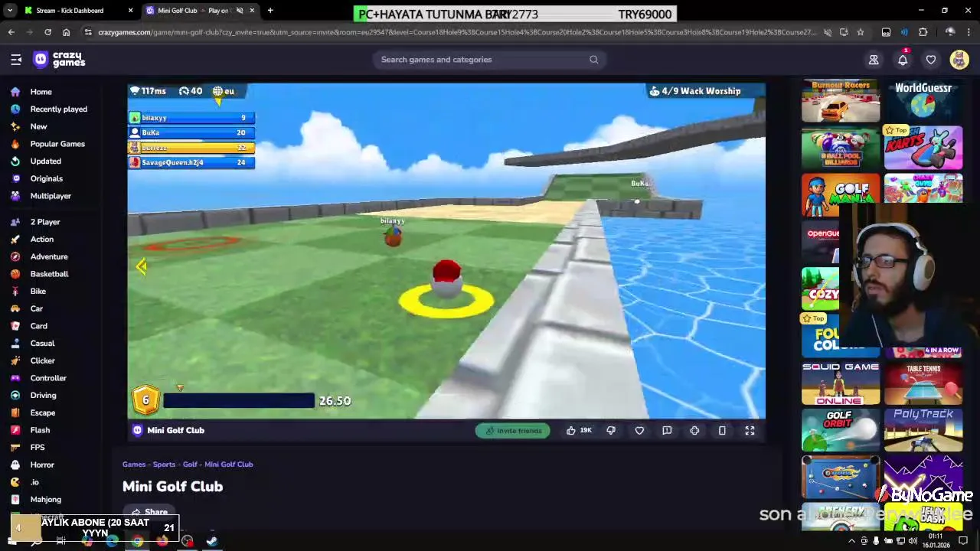Image resolution: width=980 pixels, height=551 pixels.
Task: Open Popular Games in the sidebar
Action: pyautogui.click(x=57, y=144)
